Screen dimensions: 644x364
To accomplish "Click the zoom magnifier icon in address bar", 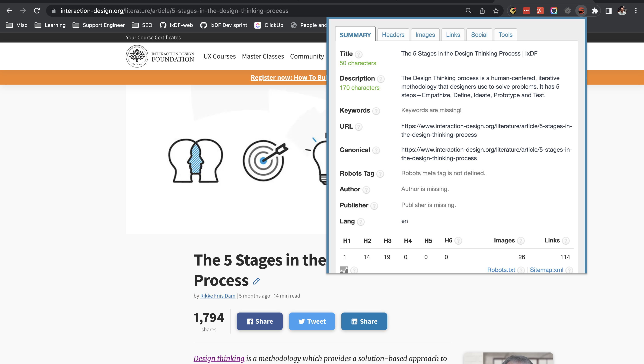I will 468,11.
